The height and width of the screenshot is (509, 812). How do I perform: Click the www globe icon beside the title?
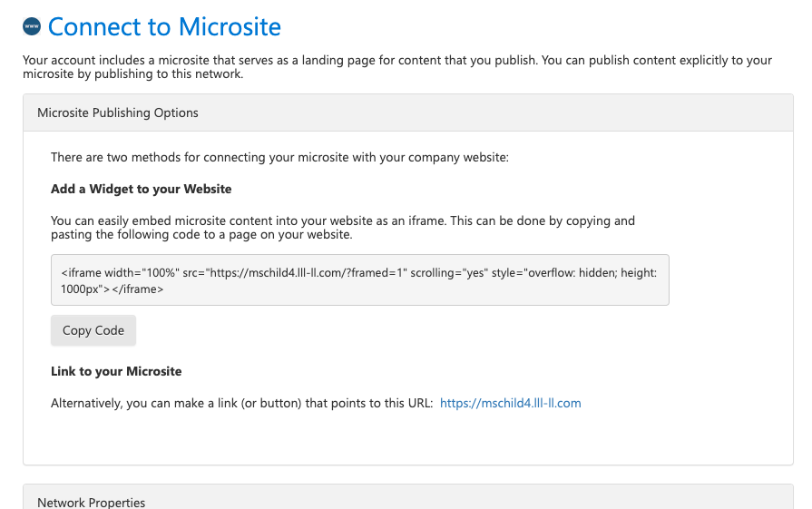[32, 26]
